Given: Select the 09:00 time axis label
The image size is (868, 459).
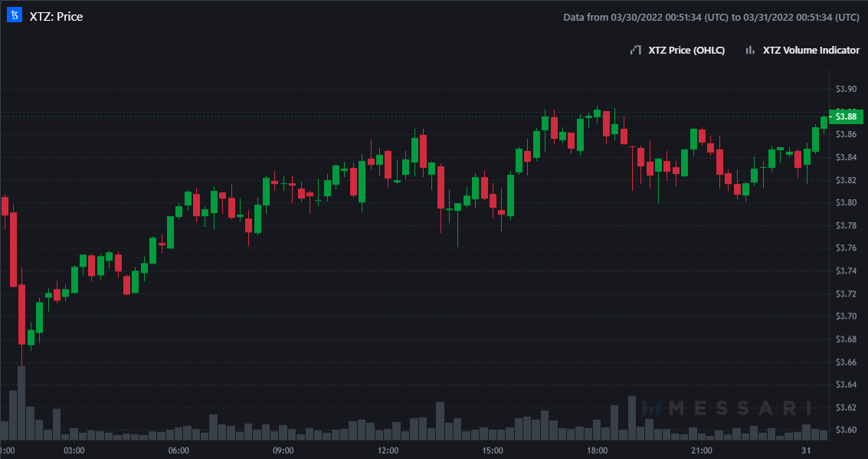Looking at the screenshot, I should pos(283,450).
